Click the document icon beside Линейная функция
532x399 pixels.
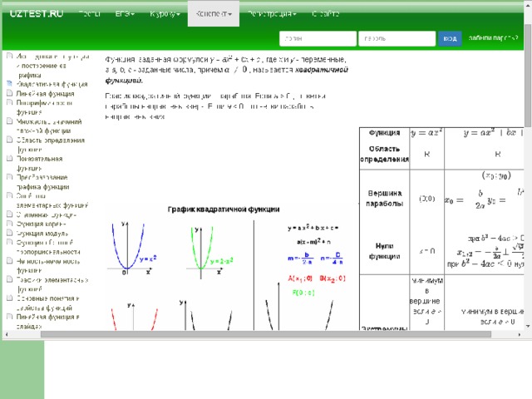(9, 93)
